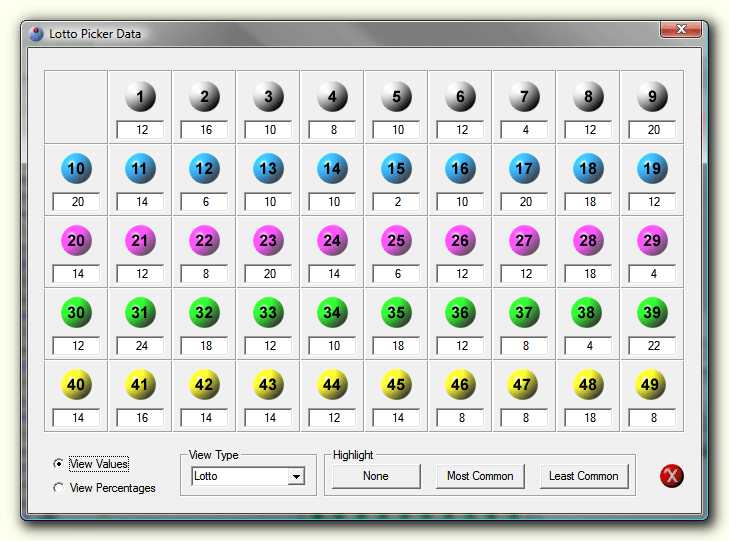This screenshot has width=729, height=541.
Task: Click the red round exit icon
Action: point(672,476)
